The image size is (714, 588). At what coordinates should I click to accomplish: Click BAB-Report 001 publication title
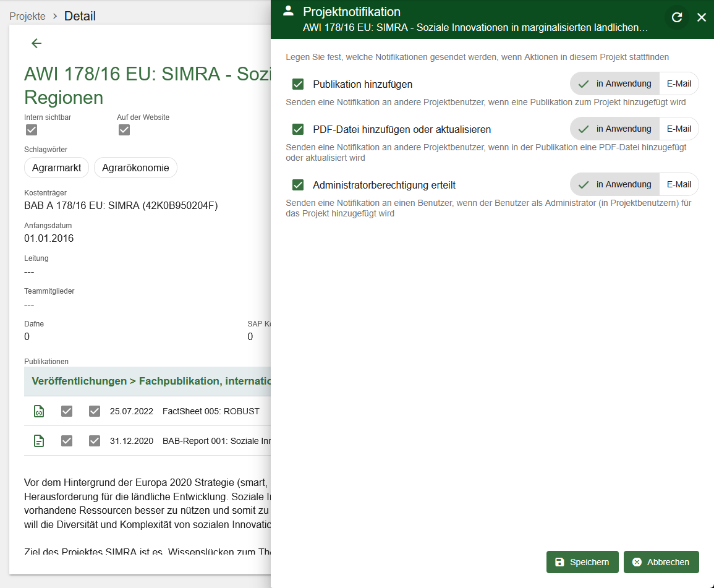tap(216, 441)
